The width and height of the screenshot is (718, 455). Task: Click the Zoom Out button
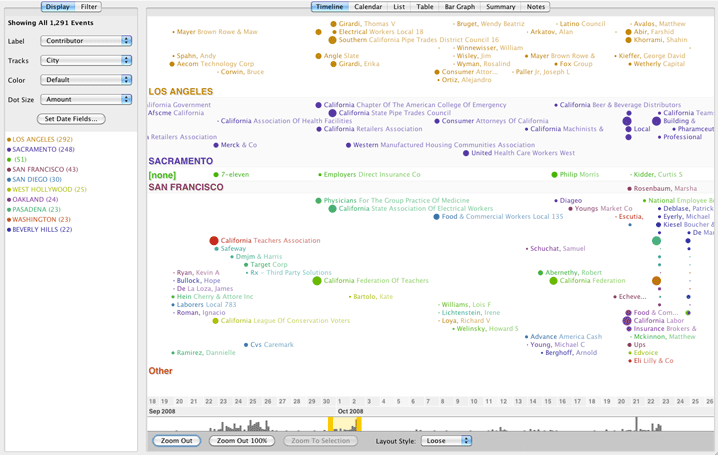(x=176, y=441)
